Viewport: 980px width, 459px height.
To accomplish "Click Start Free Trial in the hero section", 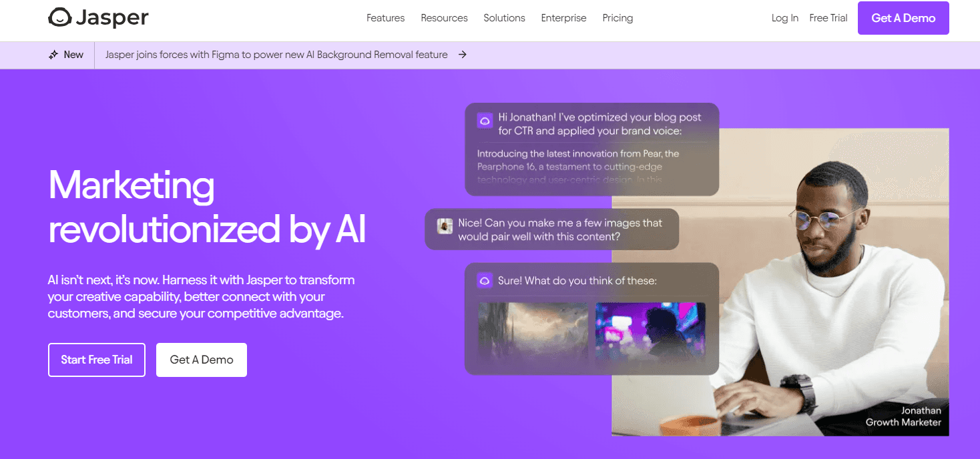I will point(96,360).
